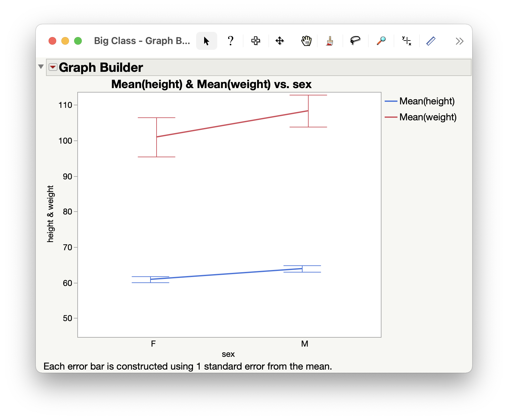Screen dimensions: 508x420
Task: Choose the selection crosshair tool
Action: [x=256, y=41]
